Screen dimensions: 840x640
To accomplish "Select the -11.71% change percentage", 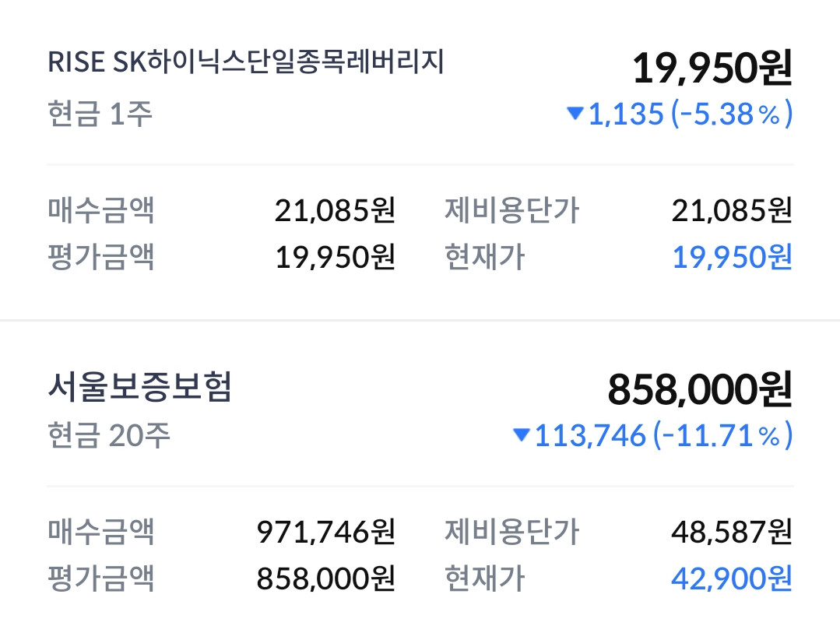I will tap(722, 435).
